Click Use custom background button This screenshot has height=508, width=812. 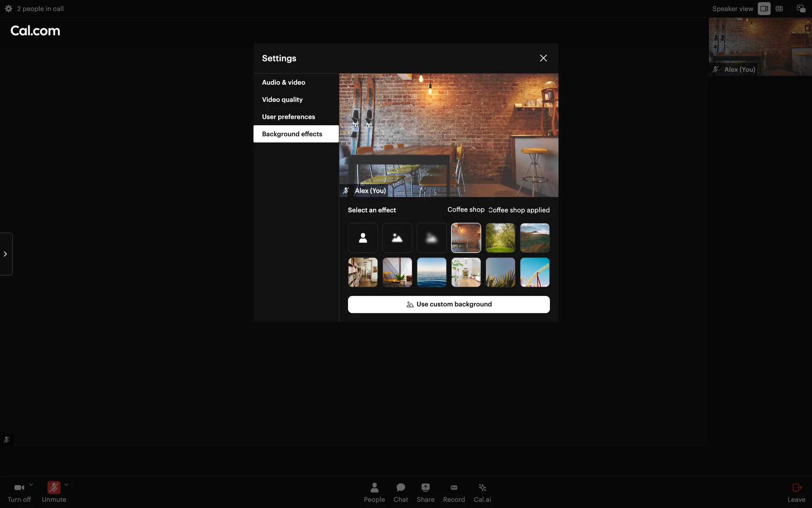coord(448,304)
